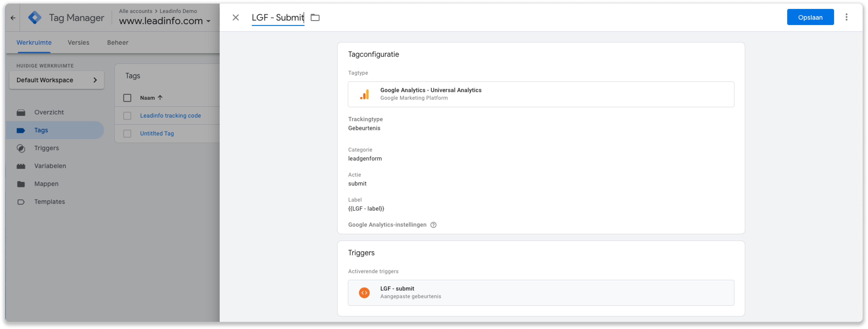
Task: Click the Activerende triggers label
Action: 373,271
